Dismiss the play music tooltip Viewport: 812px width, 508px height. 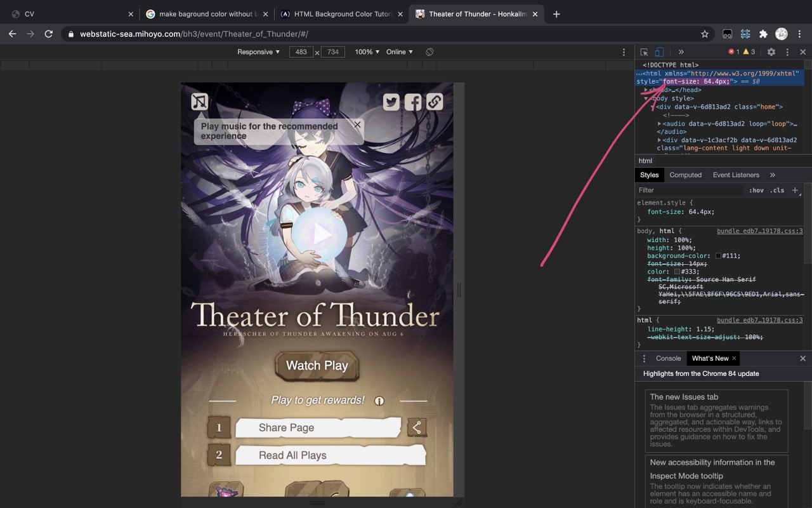(357, 124)
